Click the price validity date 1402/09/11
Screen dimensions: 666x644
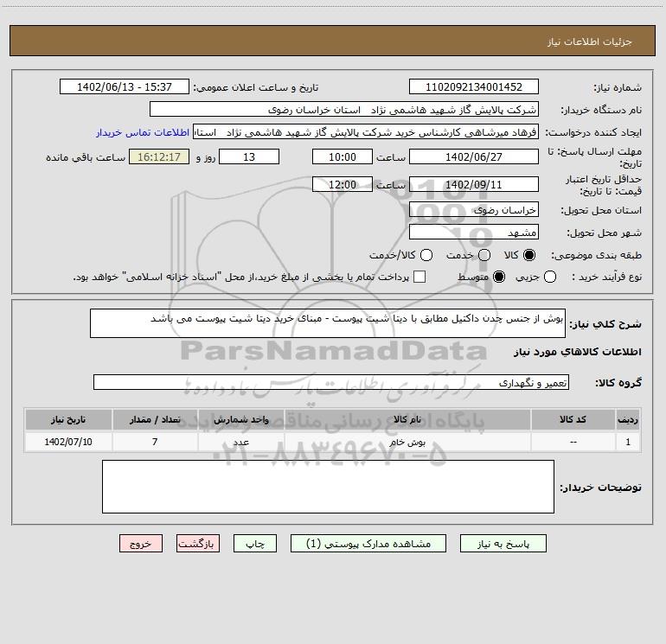[474, 184]
